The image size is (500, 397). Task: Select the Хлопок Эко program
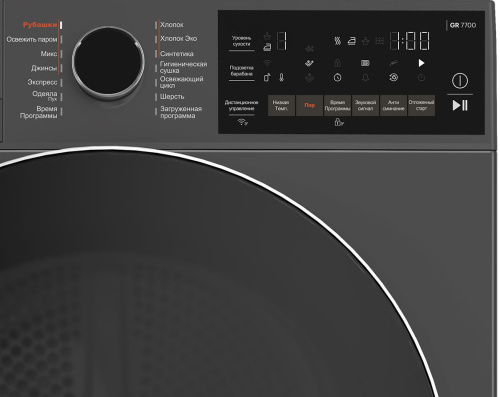point(178,39)
